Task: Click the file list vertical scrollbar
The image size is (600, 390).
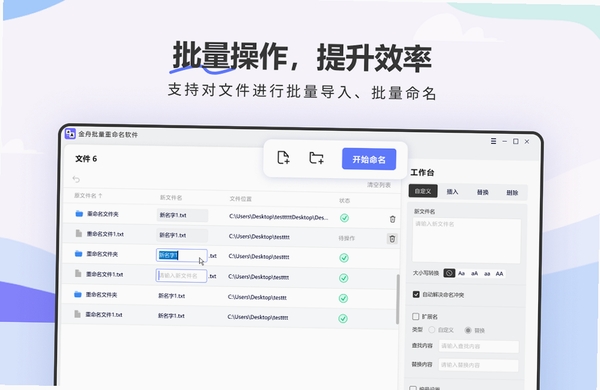Action: [398, 299]
